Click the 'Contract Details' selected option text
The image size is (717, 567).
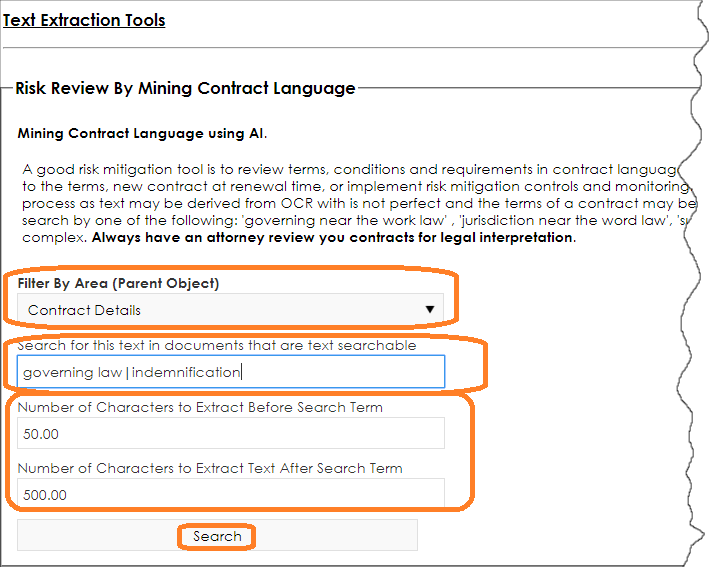coord(84,310)
